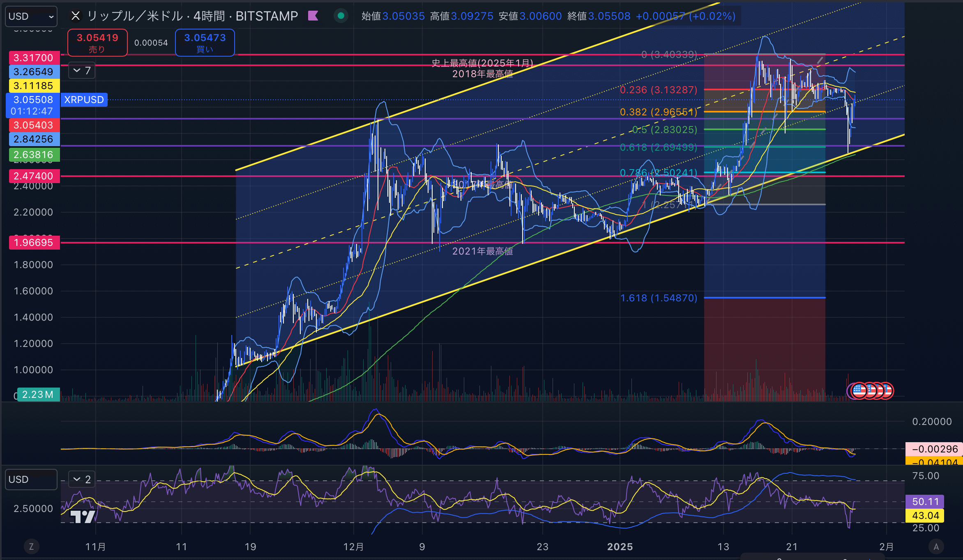Viewport: 963px width, 560px height.
Task: Select the 2.84256 blue price label
Action: tap(34, 139)
